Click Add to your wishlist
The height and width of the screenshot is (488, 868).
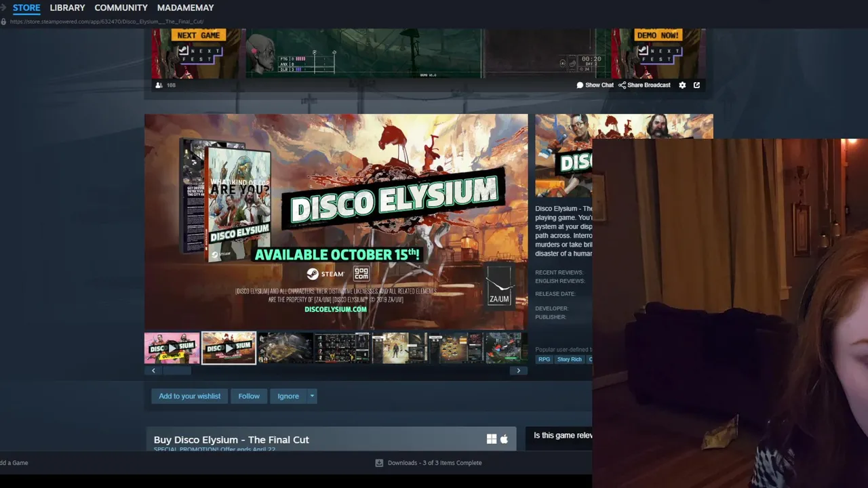(189, 396)
